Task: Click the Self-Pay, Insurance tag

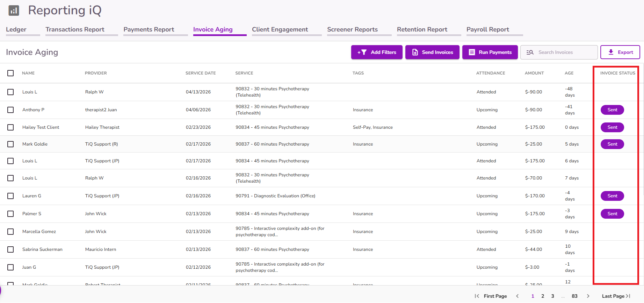Action: tap(373, 127)
